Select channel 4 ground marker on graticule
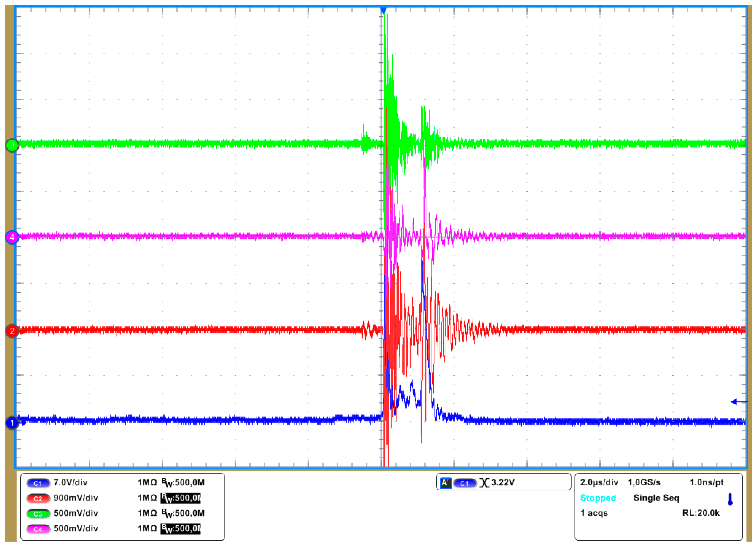Viewport: 756px width, 547px height. coord(12,237)
